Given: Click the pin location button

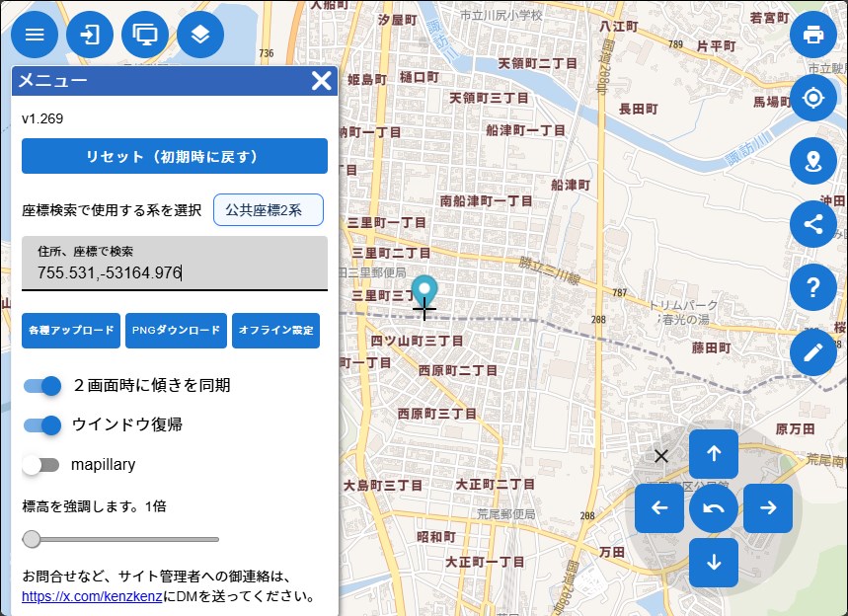Looking at the screenshot, I should pos(813,162).
